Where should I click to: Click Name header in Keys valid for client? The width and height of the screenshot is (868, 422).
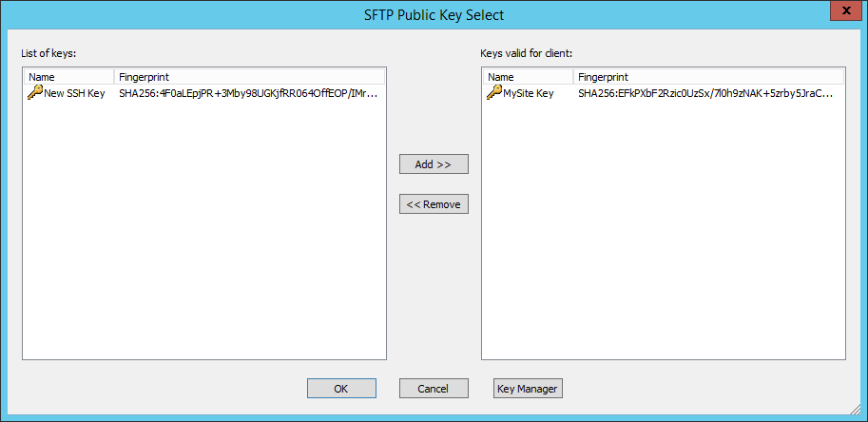coord(528,76)
